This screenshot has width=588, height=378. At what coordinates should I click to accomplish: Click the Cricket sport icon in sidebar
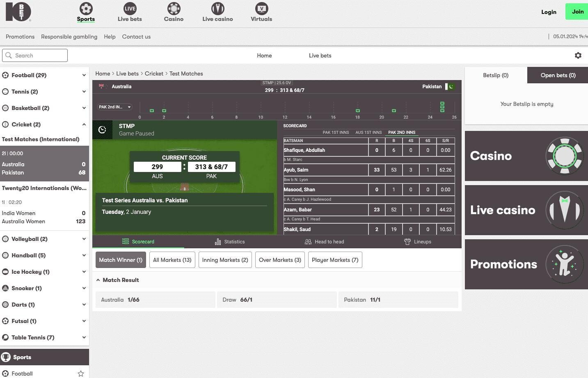[5, 124]
